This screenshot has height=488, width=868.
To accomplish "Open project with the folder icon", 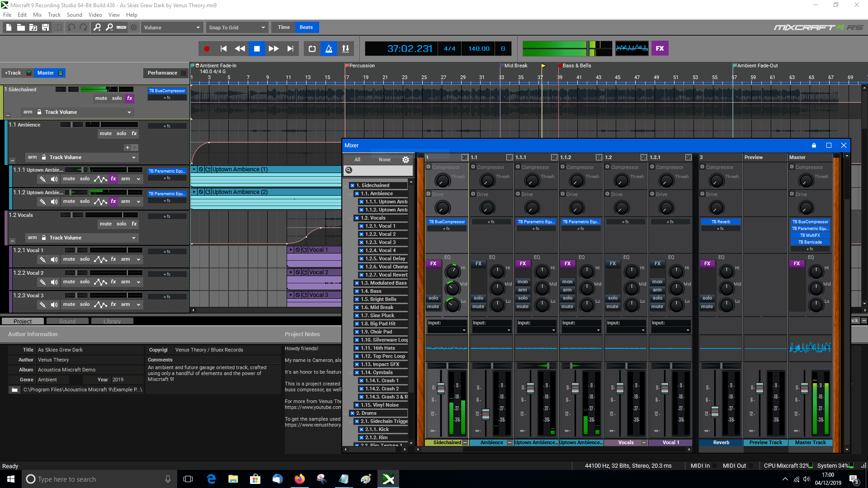I will [21, 28].
